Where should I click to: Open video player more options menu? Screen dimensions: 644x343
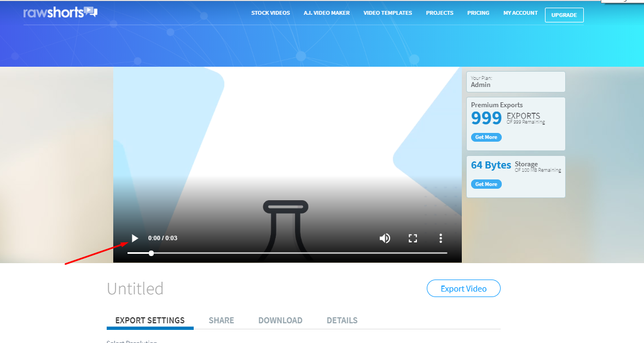pos(440,239)
